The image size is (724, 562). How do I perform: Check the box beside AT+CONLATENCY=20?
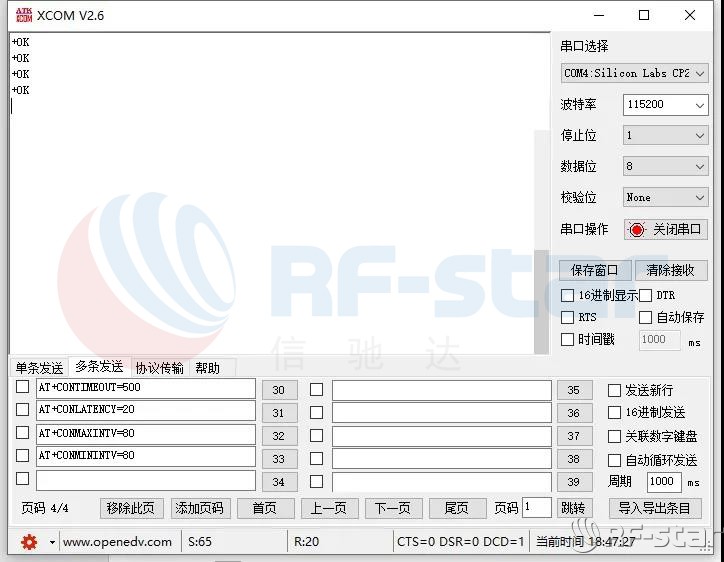click(22, 409)
